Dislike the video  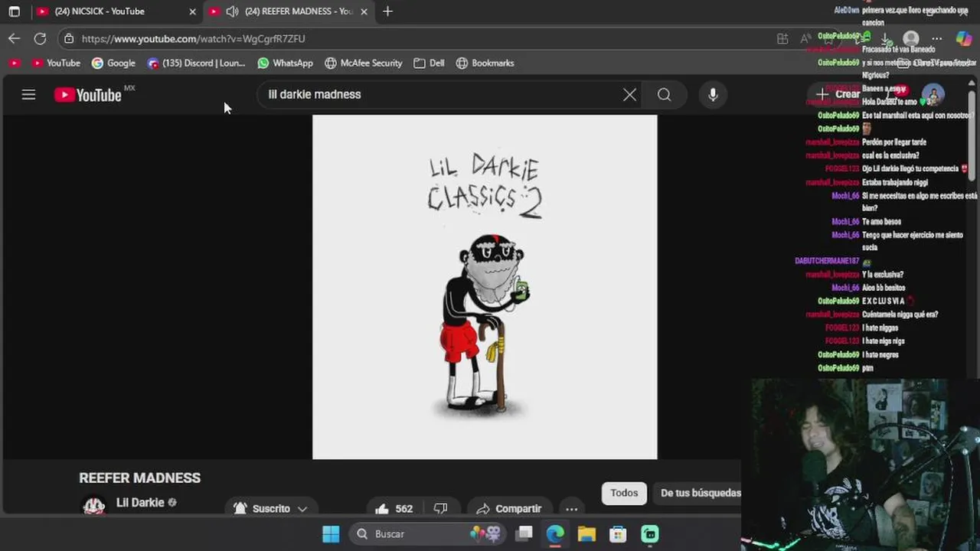pyautogui.click(x=440, y=508)
